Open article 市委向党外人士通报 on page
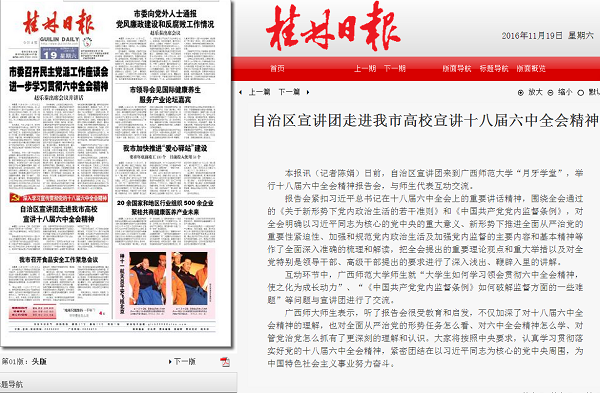Screen dimensions: 600x393 point(165,19)
